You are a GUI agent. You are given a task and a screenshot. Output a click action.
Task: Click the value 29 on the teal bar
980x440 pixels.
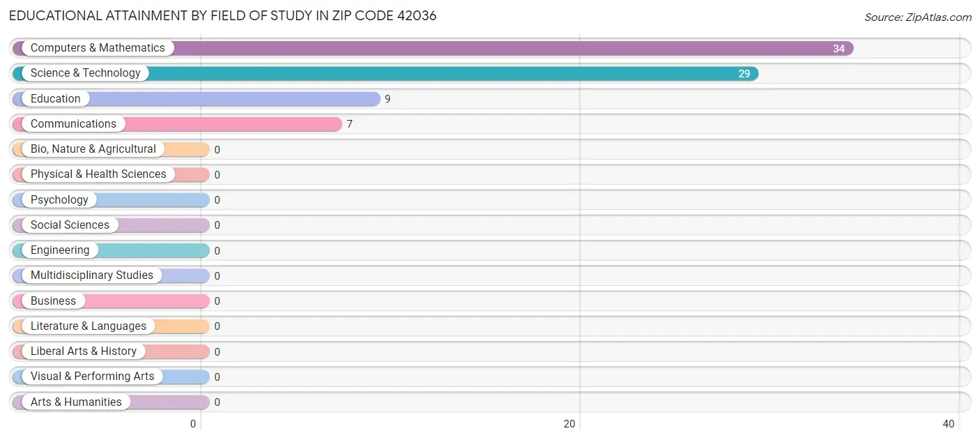point(744,74)
